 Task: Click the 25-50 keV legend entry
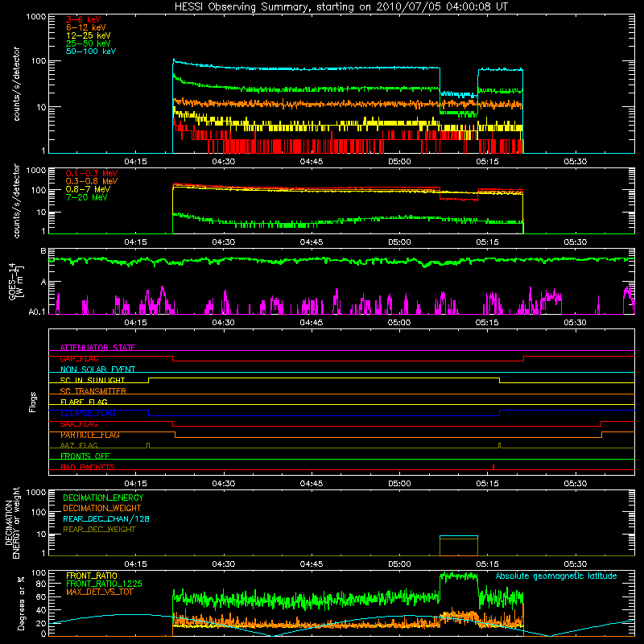[88, 43]
